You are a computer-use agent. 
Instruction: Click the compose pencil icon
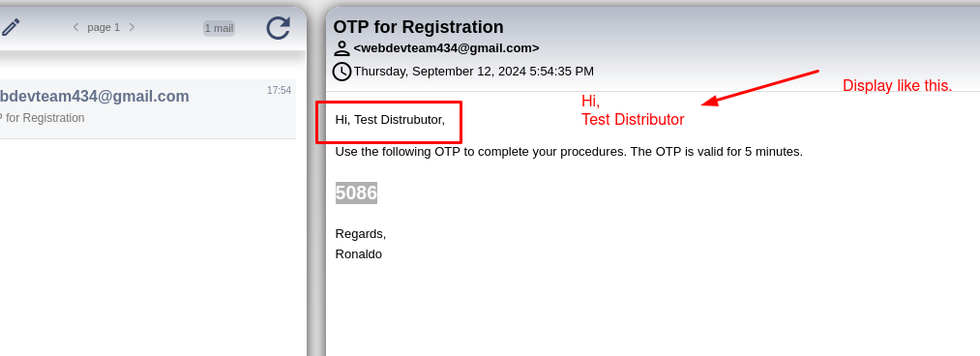pyautogui.click(x=11, y=27)
